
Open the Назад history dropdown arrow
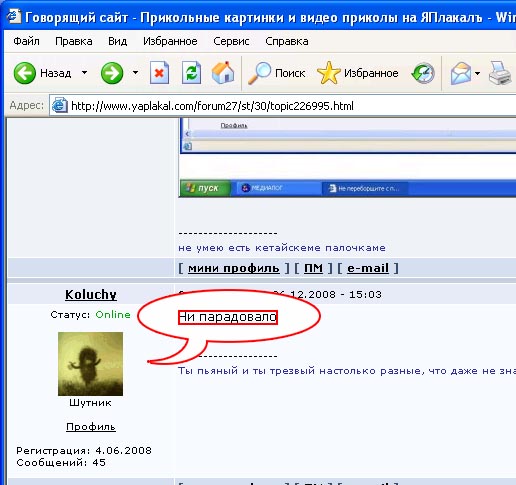(85, 72)
